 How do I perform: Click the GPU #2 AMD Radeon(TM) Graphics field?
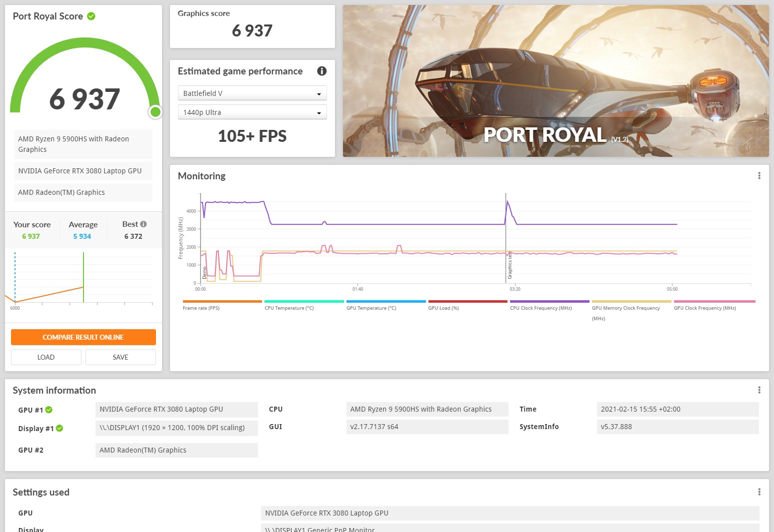pyautogui.click(x=176, y=450)
